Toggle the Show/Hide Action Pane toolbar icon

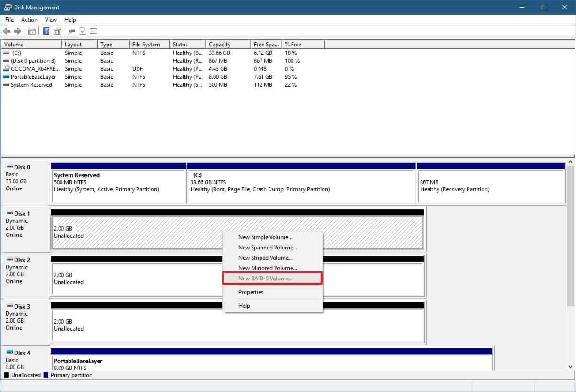[x=57, y=31]
